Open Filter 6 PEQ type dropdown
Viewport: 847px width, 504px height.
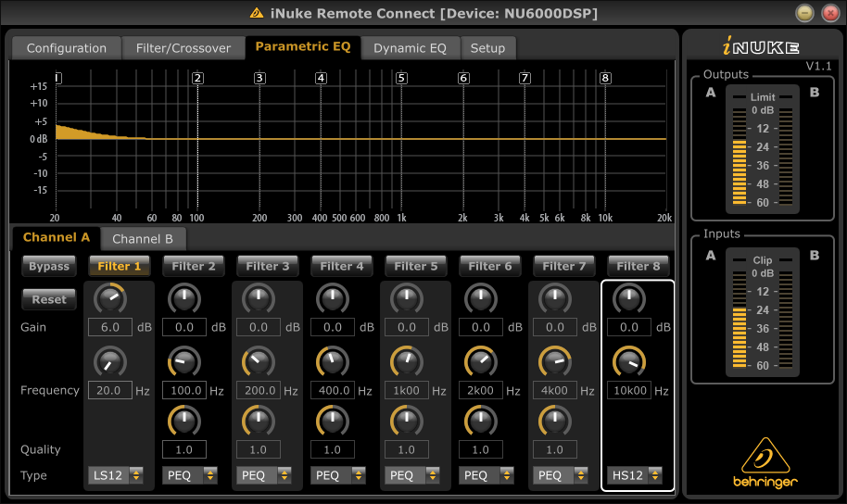486,475
